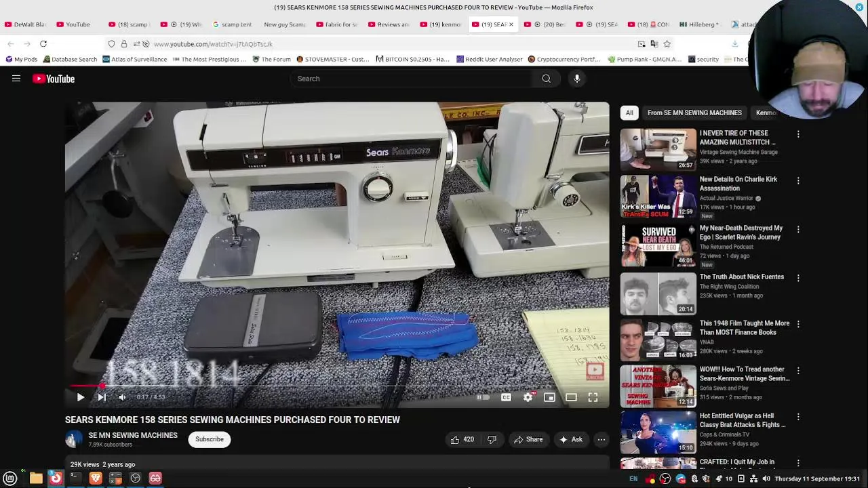This screenshot has height=488, width=868.
Task: Open the Linux Mint start menu
Action: point(10,479)
